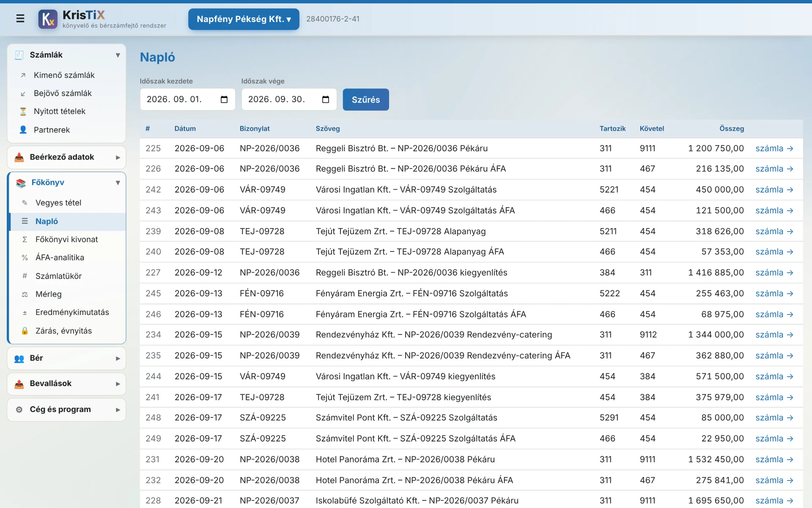Collapse the Főkönyv section arrow

click(x=118, y=183)
